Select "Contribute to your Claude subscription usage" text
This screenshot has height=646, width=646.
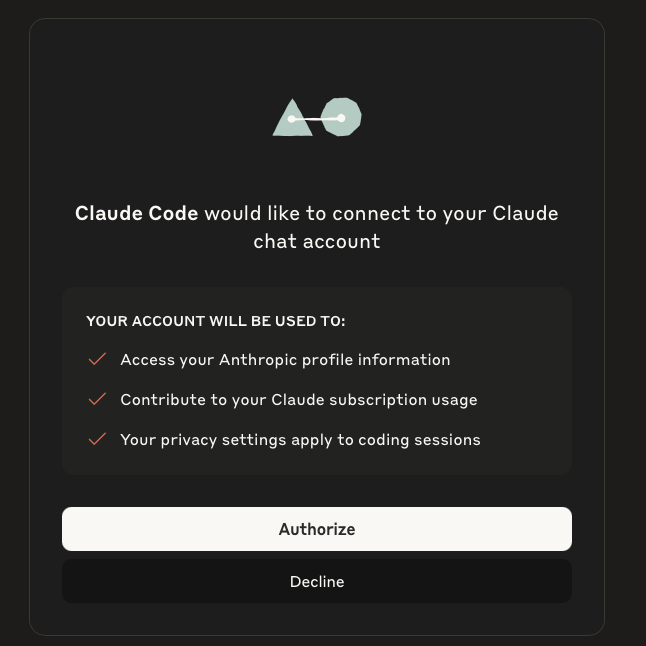point(299,400)
